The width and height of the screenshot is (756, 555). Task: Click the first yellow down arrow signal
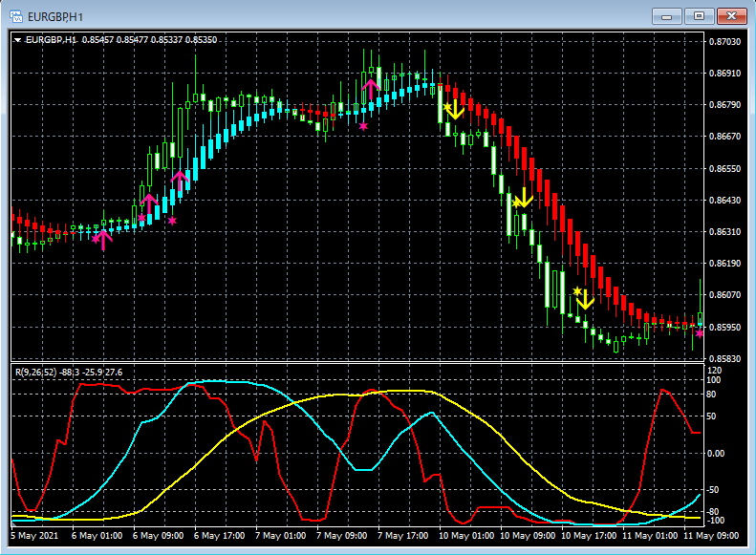point(455,109)
